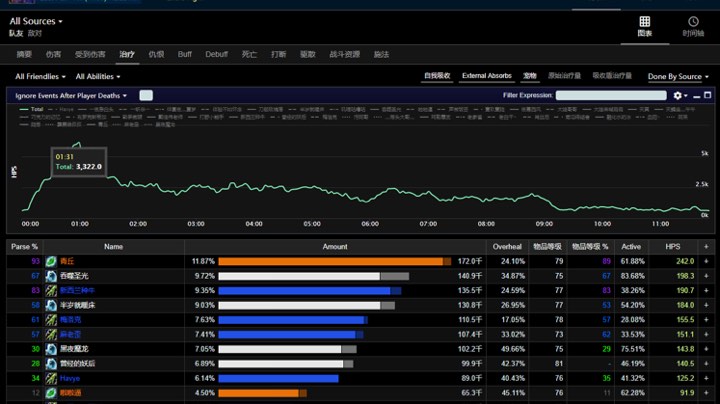Open the Ignore Events After Player Deaths dropdown
The image size is (720, 404).
pyautogui.click(x=71, y=95)
